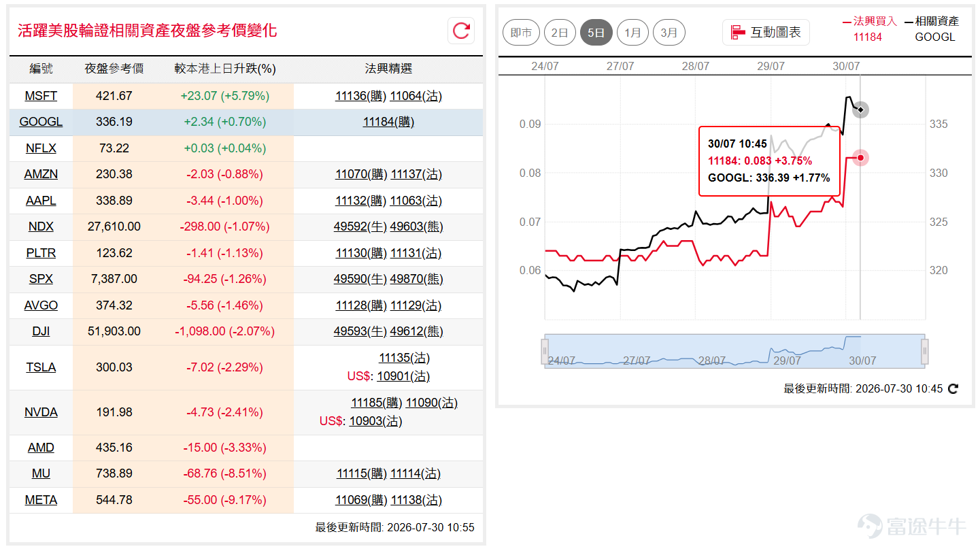Click the chart navigator range bar
980x551 pixels.
point(734,351)
